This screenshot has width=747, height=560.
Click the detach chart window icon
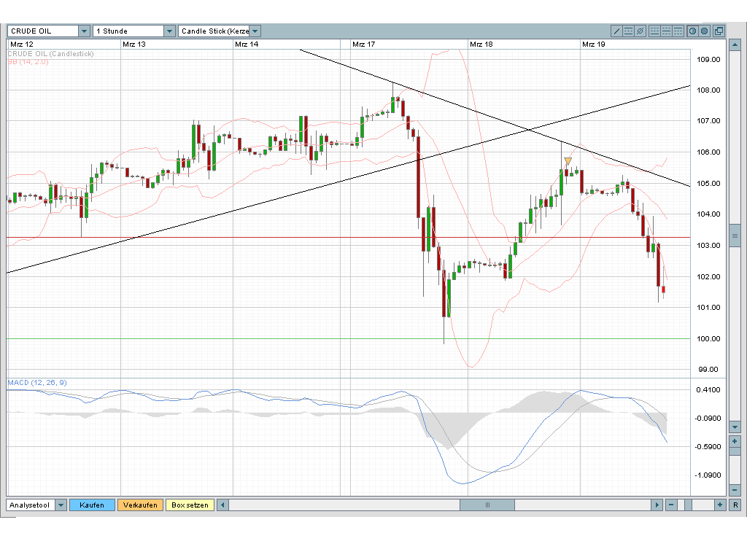click(x=719, y=31)
